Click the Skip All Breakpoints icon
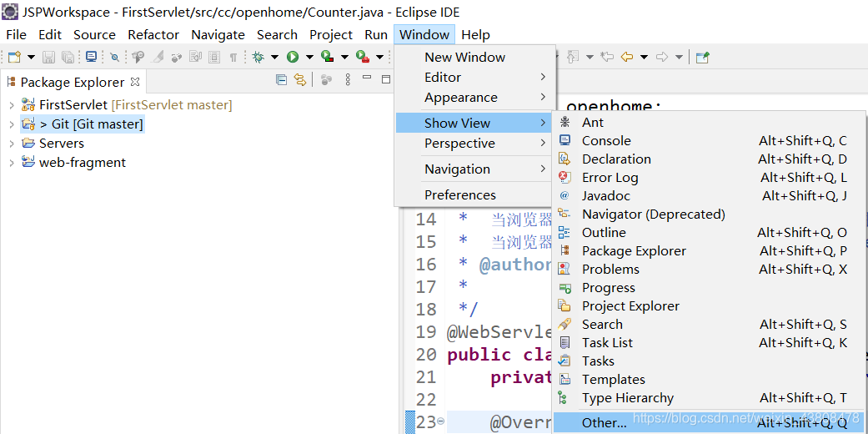Viewport: 868px width, 434px height. pyautogui.click(x=114, y=57)
